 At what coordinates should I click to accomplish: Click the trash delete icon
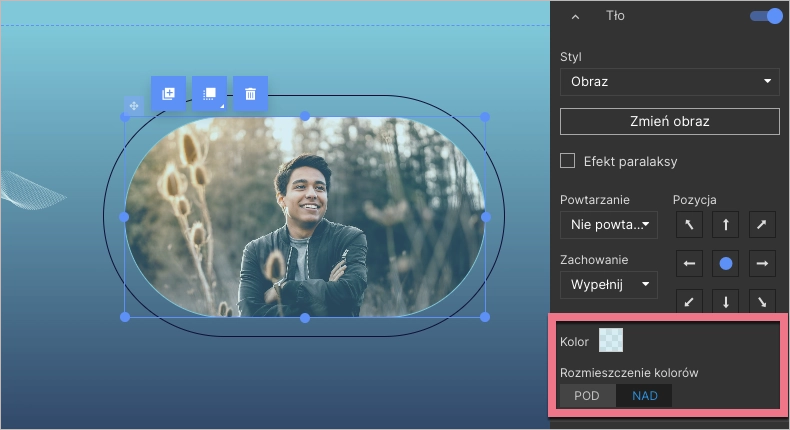click(x=250, y=93)
